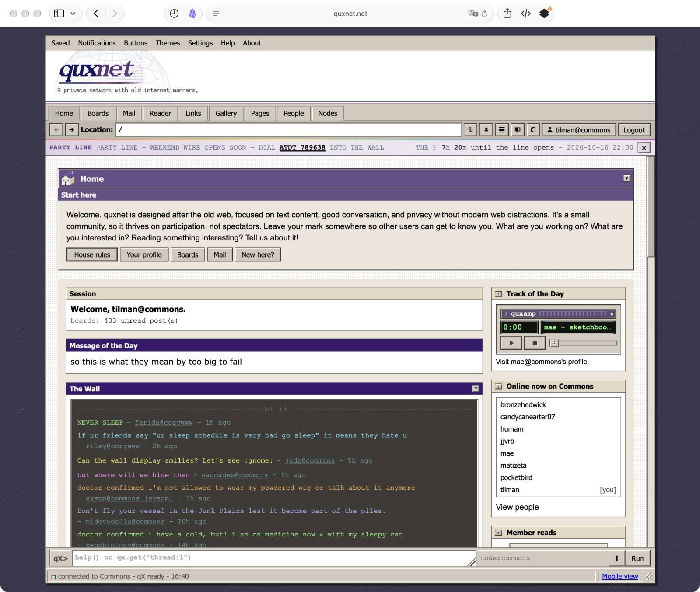Click the Safari share icon

coord(507,14)
